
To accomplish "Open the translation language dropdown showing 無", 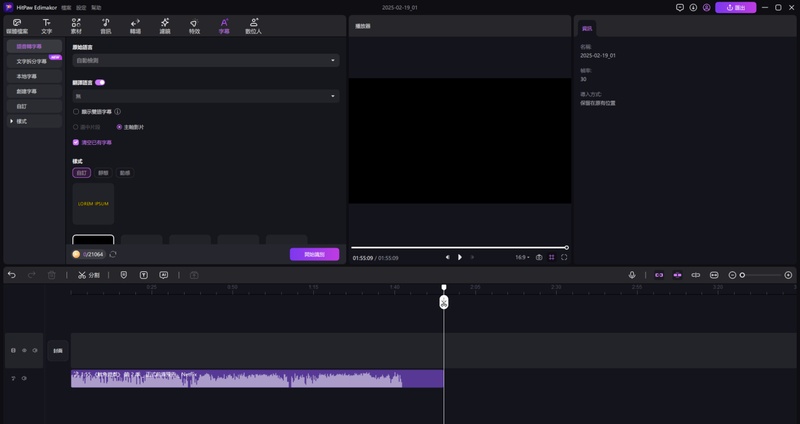I will (206, 96).
